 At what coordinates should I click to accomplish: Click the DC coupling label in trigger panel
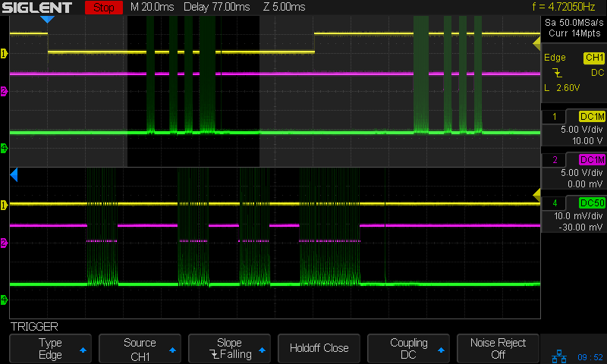pos(597,73)
